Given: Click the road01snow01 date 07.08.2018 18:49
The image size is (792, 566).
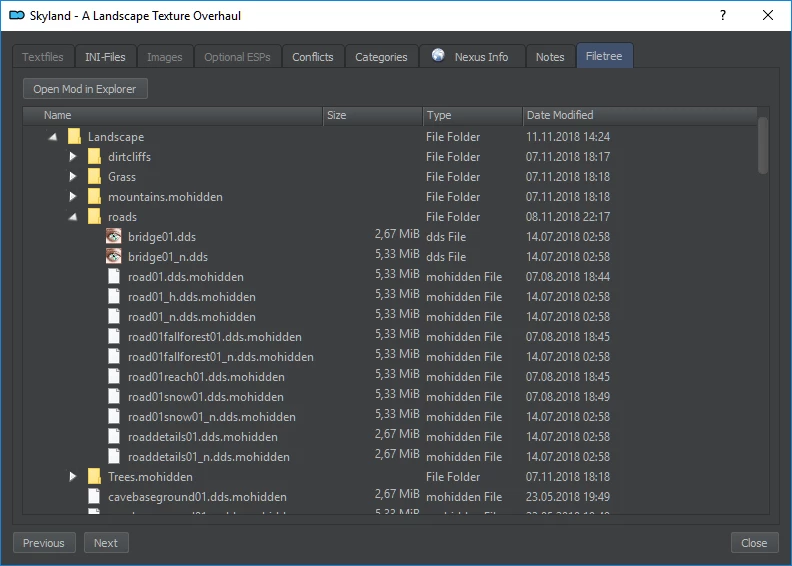Looking at the screenshot, I should (568, 397).
